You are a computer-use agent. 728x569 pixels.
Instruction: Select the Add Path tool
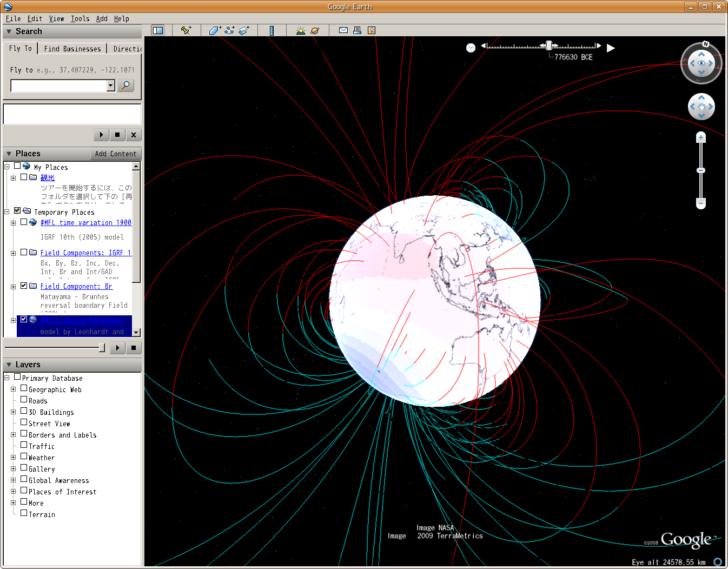pyautogui.click(x=229, y=30)
